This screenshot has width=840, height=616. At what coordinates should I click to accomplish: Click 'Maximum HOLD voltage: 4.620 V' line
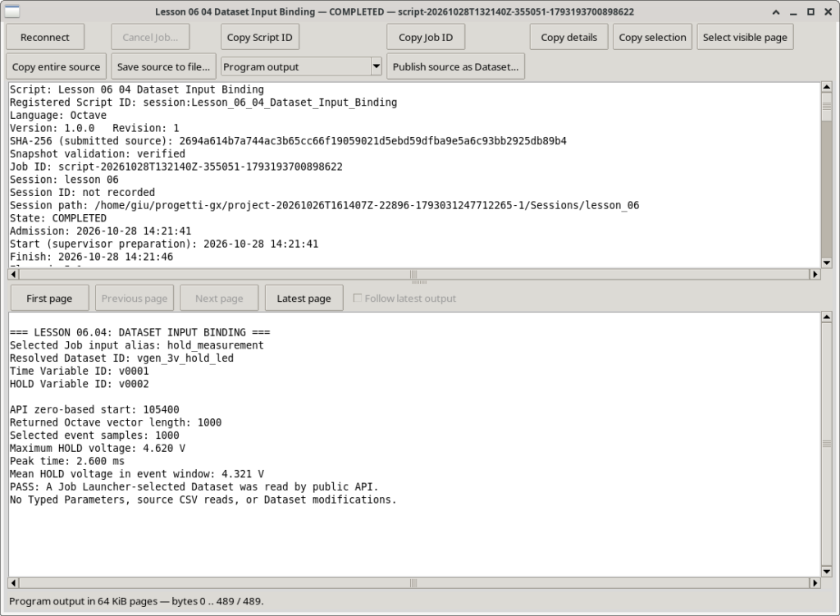click(98, 448)
